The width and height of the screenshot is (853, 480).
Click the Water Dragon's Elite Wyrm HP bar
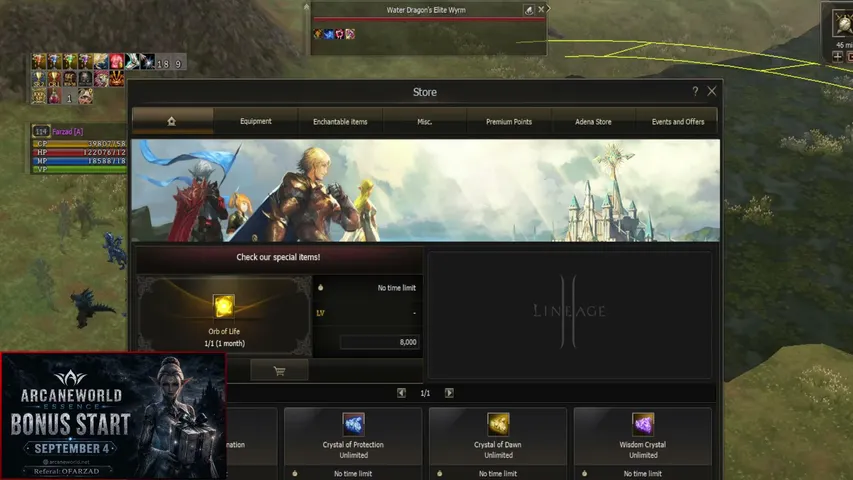[429, 19]
